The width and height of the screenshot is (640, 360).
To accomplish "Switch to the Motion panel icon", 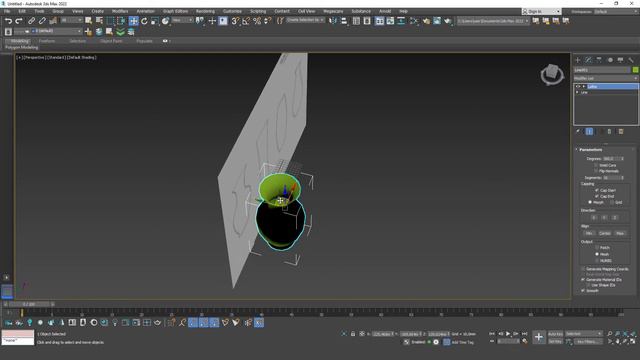I will pyautogui.click(x=610, y=60).
